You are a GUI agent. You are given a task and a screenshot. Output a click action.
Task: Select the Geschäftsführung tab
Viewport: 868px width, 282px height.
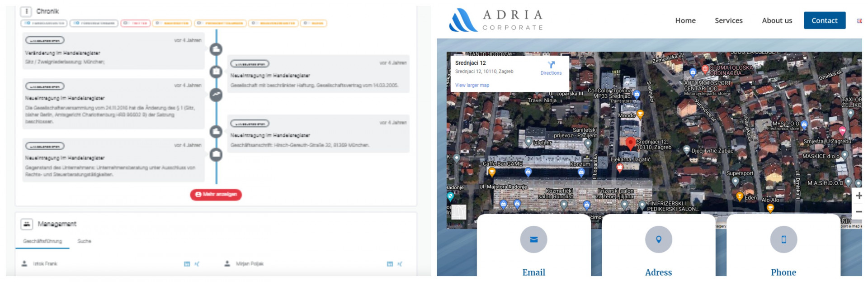coord(42,241)
